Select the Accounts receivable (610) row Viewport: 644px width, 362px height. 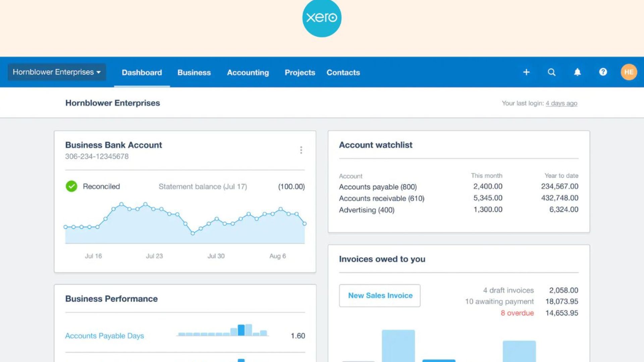tap(459, 198)
